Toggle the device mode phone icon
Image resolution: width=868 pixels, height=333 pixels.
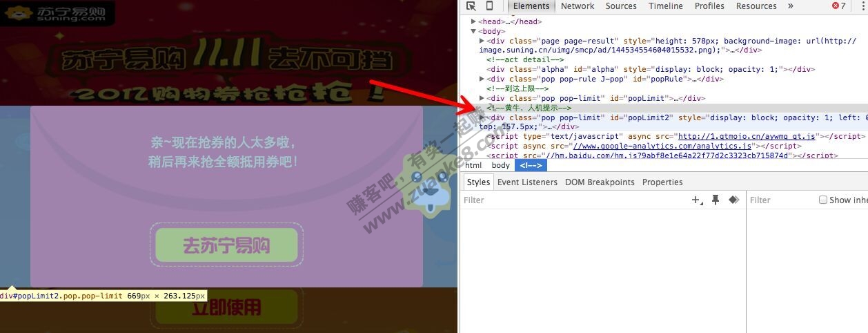click(490, 6)
